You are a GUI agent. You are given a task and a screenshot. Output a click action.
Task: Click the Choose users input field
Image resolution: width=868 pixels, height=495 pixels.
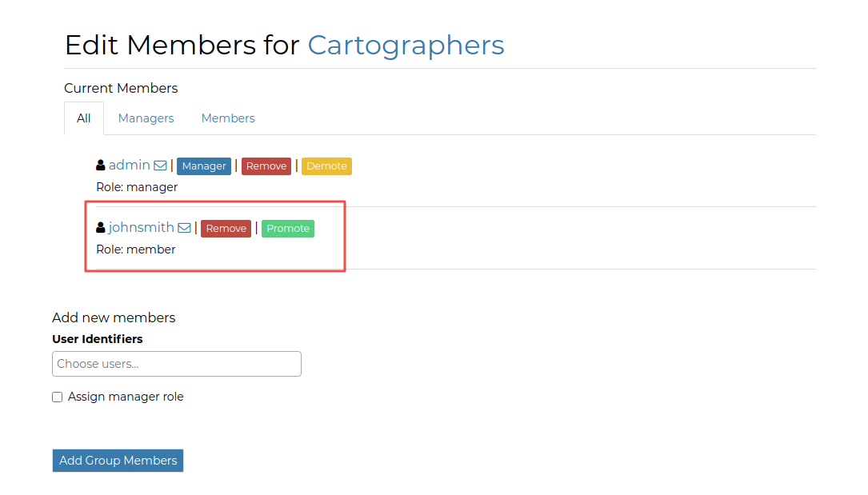[x=176, y=364]
